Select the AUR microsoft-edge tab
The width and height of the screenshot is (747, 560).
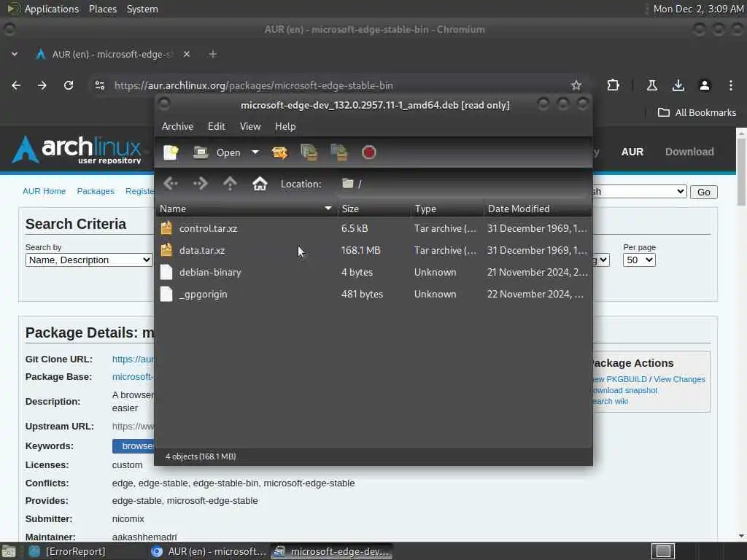pos(112,54)
